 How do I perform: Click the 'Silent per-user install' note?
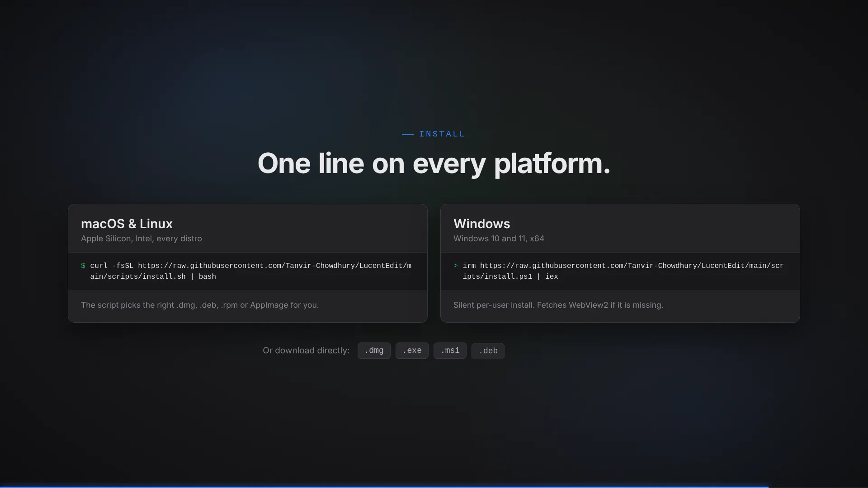click(x=558, y=305)
